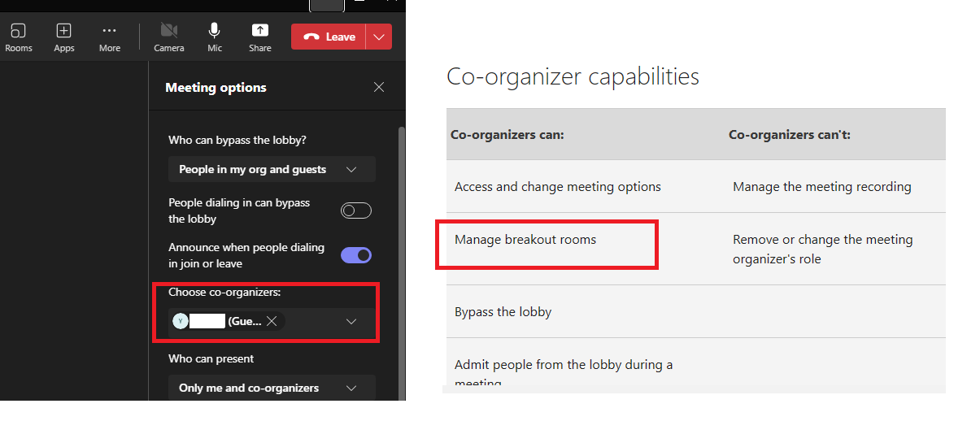Close the Meeting options panel
Viewport: 980px width, 434px height.
[379, 87]
